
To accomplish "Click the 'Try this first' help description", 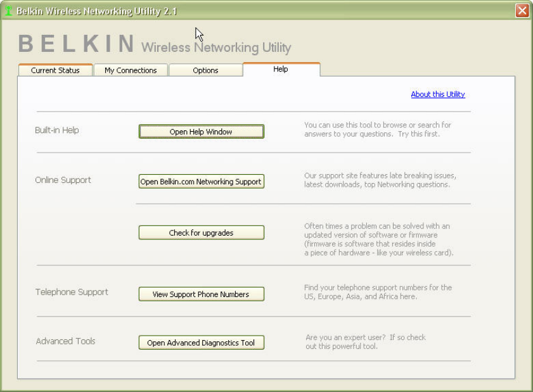I will pos(377,129).
